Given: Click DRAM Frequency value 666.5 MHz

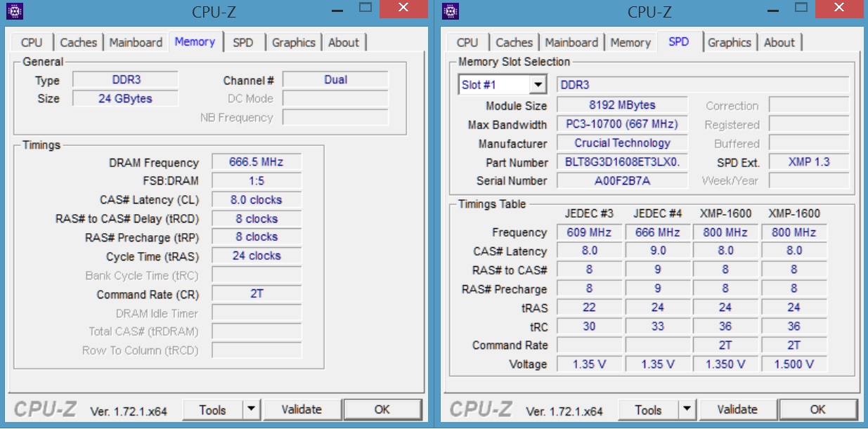Looking at the screenshot, I should pyautogui.click(x=257, y=162).
